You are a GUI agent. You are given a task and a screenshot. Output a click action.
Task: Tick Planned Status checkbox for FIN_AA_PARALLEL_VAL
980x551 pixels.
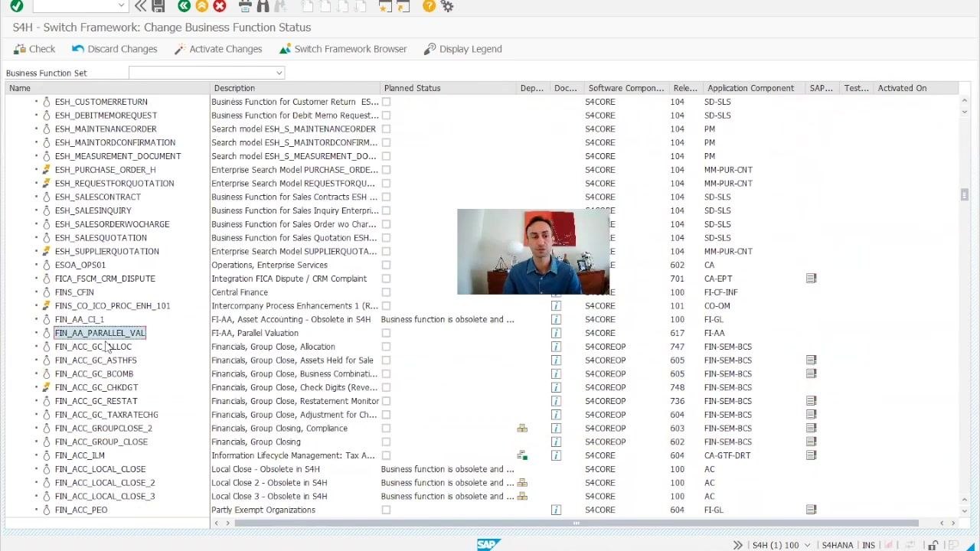tap(386, 333)
